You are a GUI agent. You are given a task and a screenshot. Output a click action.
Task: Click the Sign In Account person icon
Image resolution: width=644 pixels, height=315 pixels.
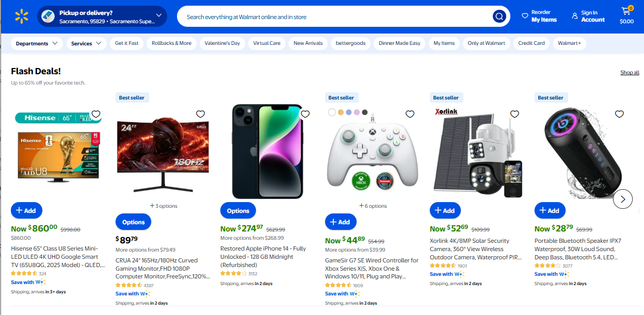pos(574,16)
